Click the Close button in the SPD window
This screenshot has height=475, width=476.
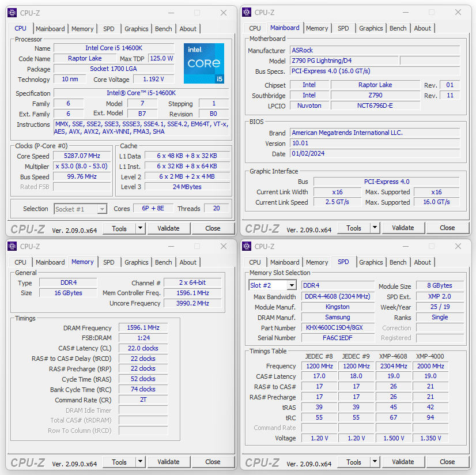[x=447, y=462]
